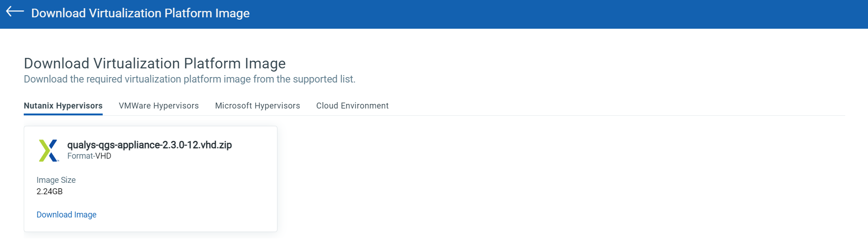
Task: Select the qualys-qgs-appliance-2.3.0-12.vhd.zip filename
Action: (150, 145)
